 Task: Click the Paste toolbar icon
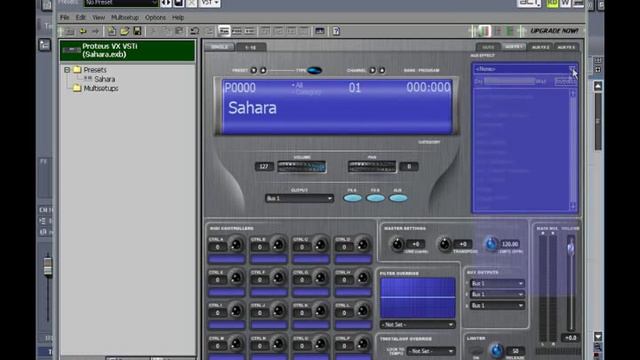click(x=179, y=31)
